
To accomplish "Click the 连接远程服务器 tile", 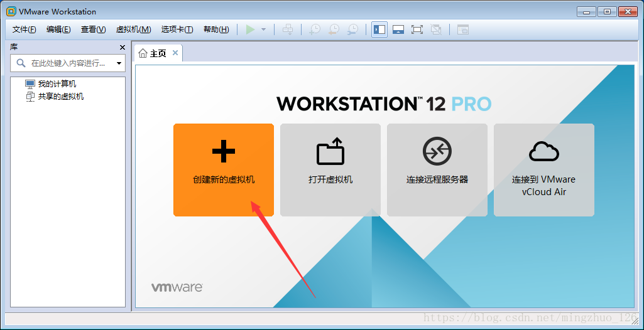I will [437, 170].
